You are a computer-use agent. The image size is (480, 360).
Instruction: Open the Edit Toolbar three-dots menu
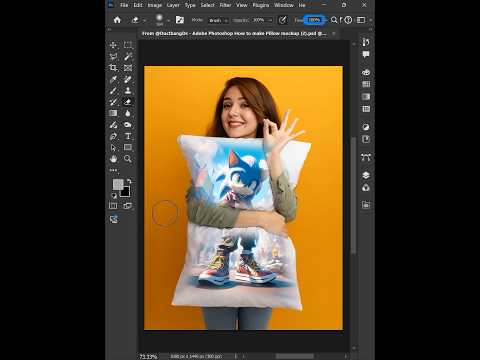pyautogui.click(x=113, y=170)
